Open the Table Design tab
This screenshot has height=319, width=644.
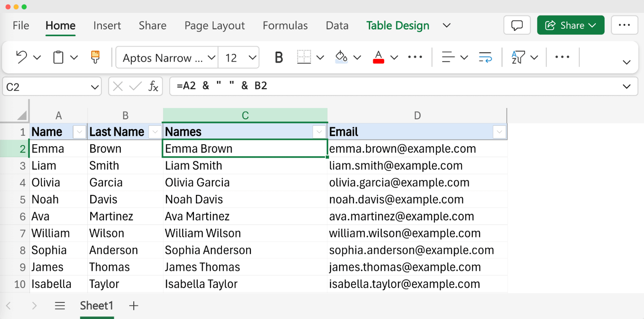397,25
